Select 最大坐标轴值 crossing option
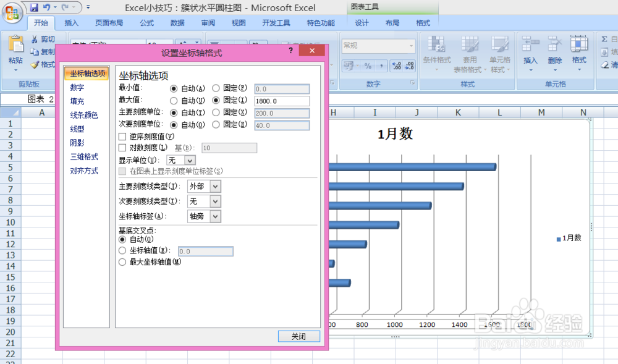 point(122,262)
